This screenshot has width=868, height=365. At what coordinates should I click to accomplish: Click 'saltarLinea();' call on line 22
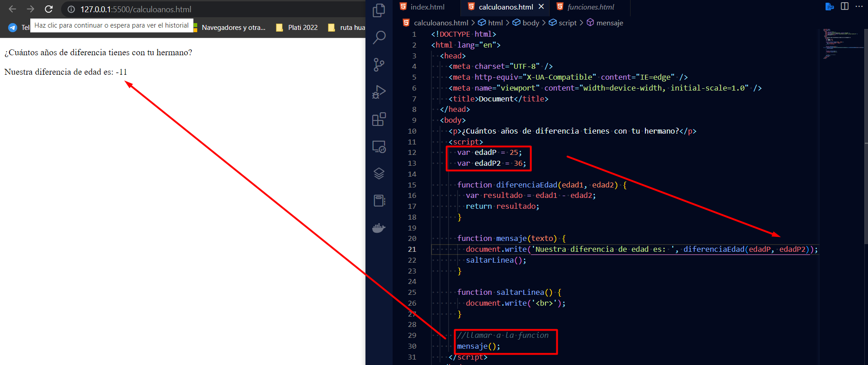tap(496, 260)
